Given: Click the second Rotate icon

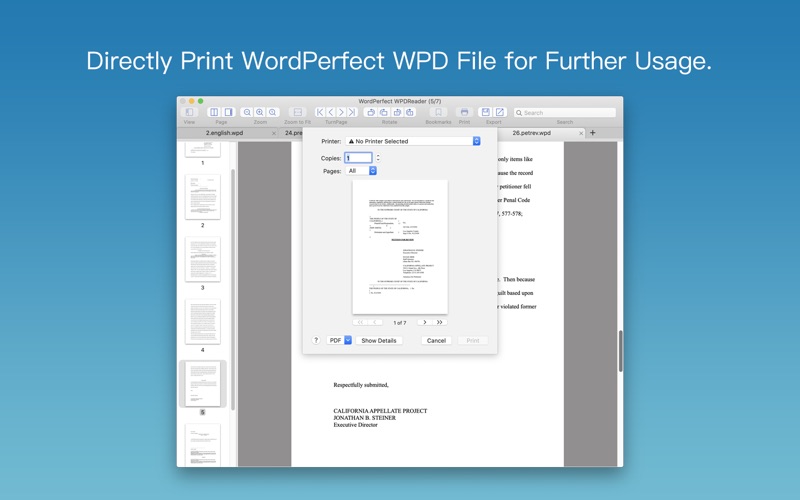Looking at the screenshot, I should (384, 112).
